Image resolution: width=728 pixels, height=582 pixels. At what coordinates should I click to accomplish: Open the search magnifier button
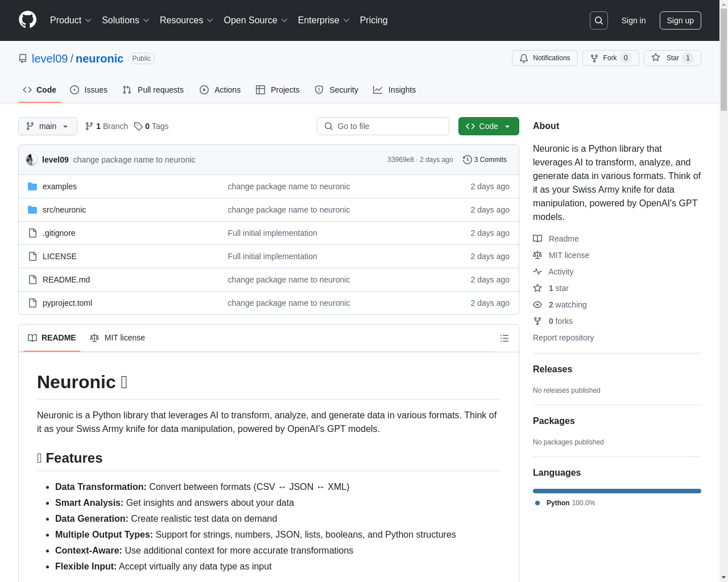599,20
